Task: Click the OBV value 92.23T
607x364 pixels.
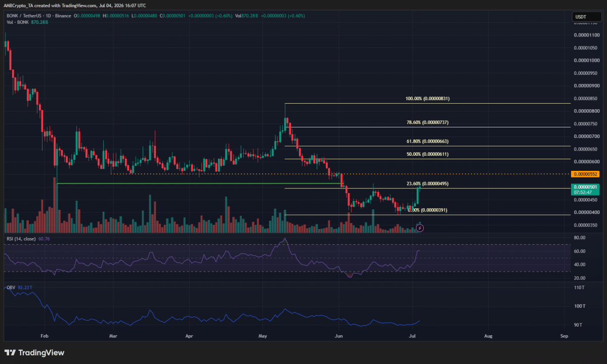Action: click(25, 287)
